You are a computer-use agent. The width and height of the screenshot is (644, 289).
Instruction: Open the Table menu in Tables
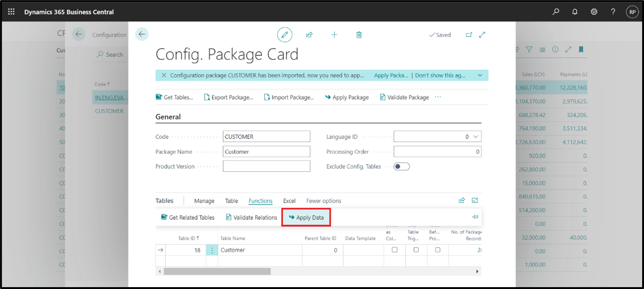pos(231,201)
